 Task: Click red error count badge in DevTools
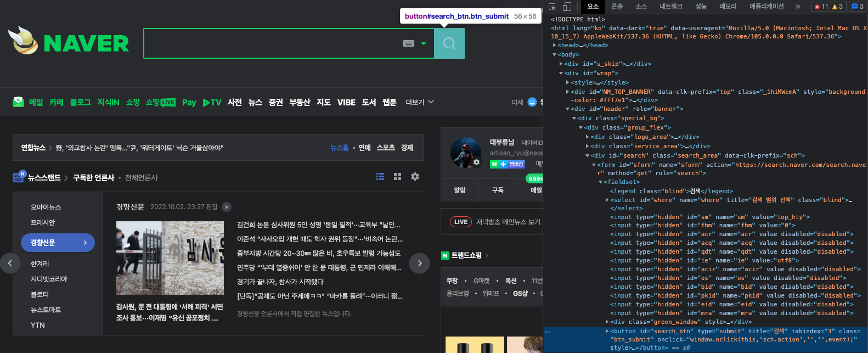[822, 7]
